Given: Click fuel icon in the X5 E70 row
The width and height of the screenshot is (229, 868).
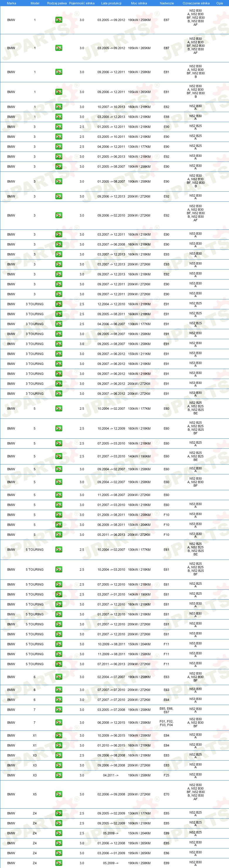Looking at the screenshot, I should 59,794.
